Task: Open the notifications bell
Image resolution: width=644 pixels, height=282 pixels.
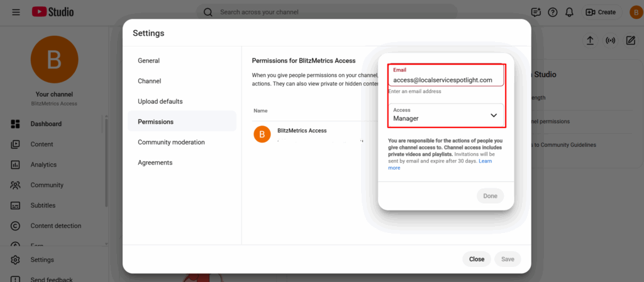Action: point(570,12)
